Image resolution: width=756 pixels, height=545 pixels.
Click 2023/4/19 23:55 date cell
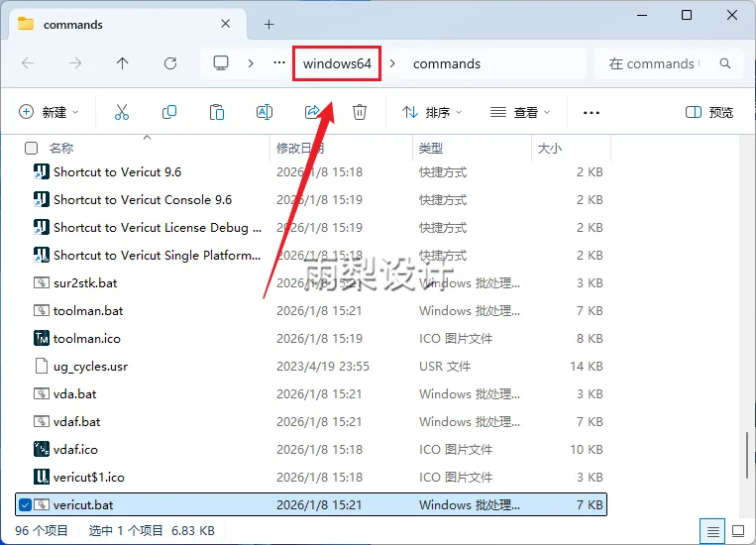(x=323, y=367)
